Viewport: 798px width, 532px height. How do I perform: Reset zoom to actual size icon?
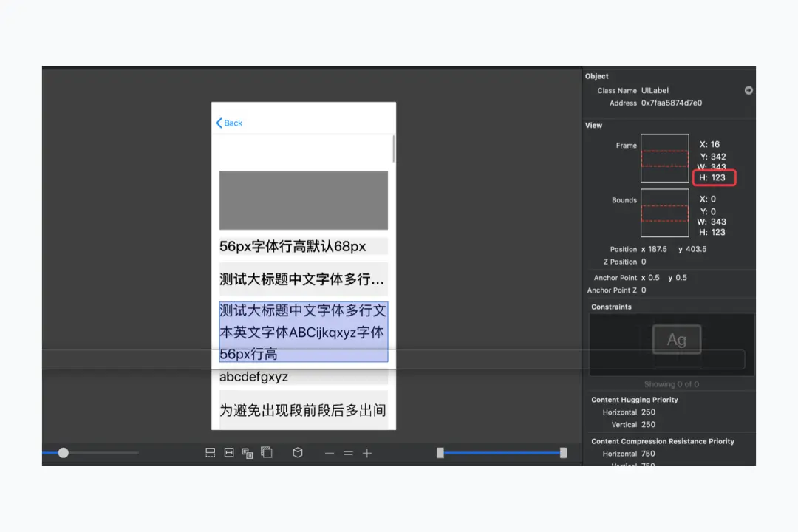[x=348, y=453]
